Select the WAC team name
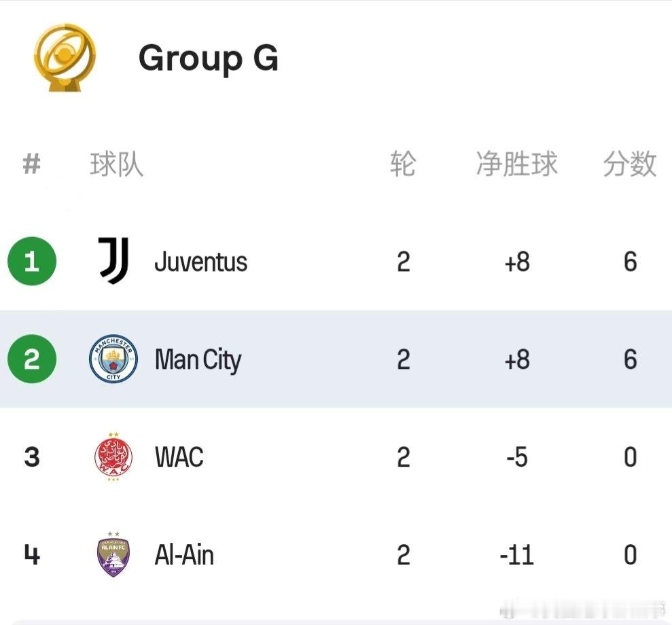Image resolution: width=672 pixels, height=625 pixels. [x=179, y=457]
